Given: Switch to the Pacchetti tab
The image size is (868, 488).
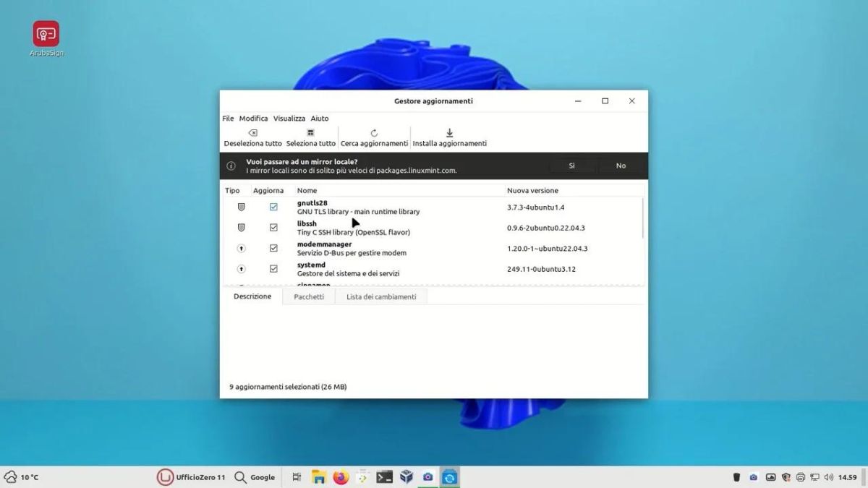Looking at the screenshot, I should 309,296.
